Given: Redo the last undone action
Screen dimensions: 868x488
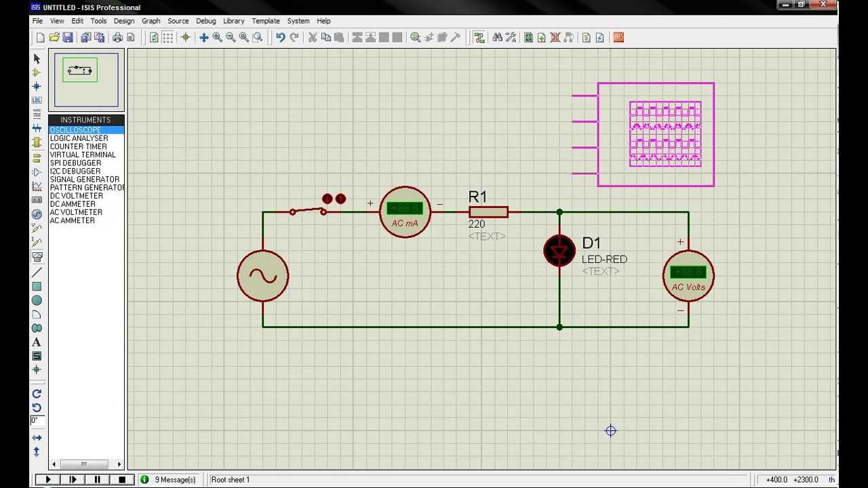Looking at the screenshot, I should (294, 37).
